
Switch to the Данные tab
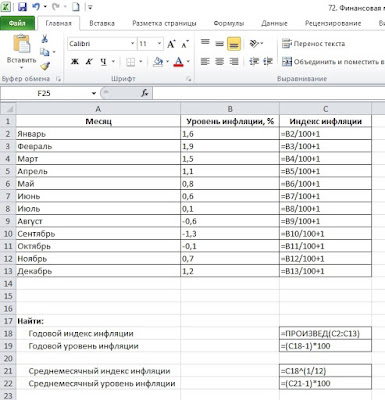click(274, 23)
